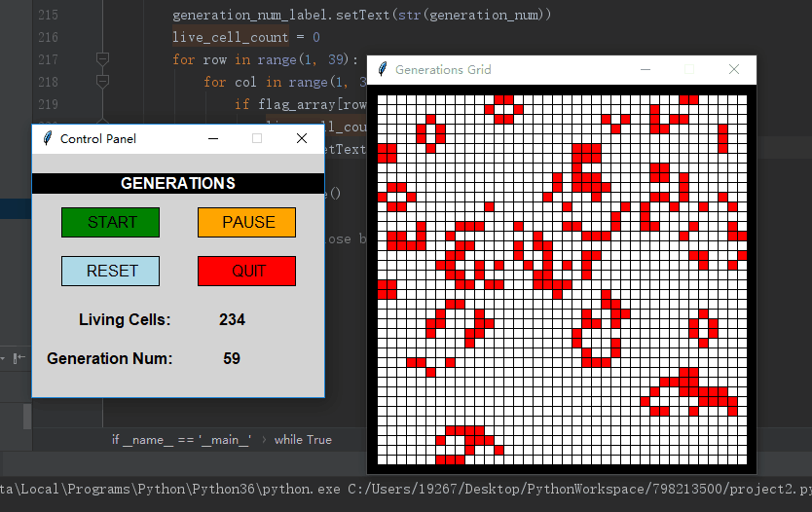Select the if __name__ == '__main__' breadcrumb
Image resolution: width=812 pixels, height=512 pixels.
[181, 440]
